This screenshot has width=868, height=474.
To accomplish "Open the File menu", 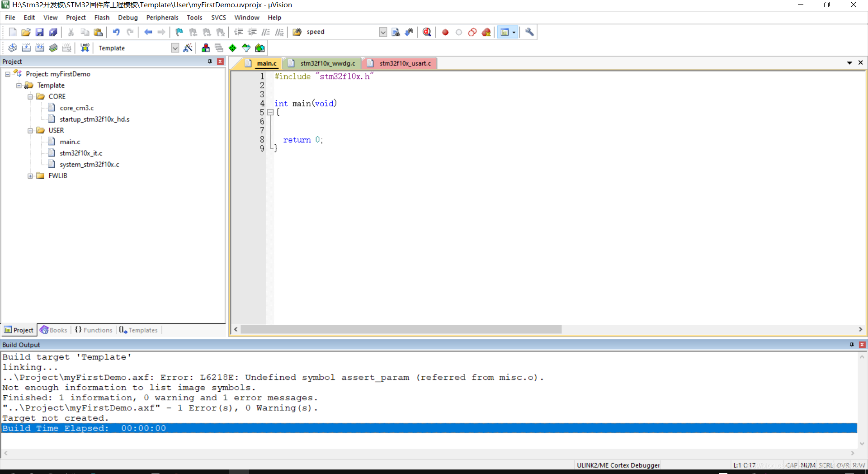I will click(x=10, y=18).
